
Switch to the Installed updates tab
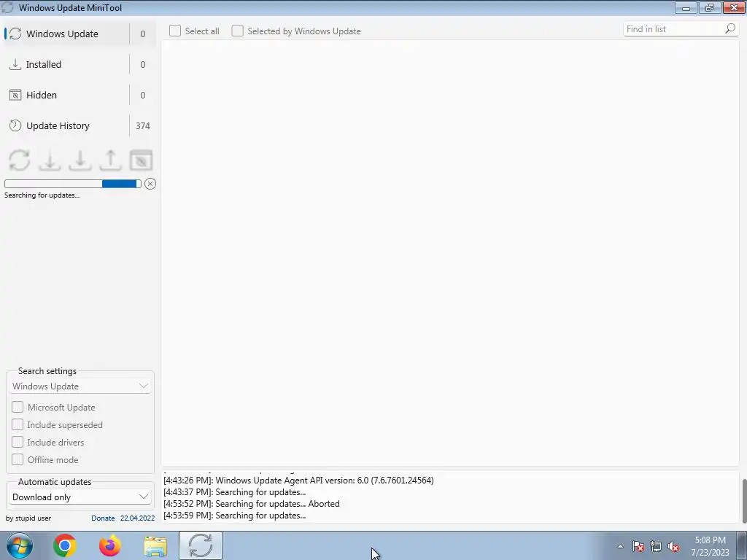[80, 64]
